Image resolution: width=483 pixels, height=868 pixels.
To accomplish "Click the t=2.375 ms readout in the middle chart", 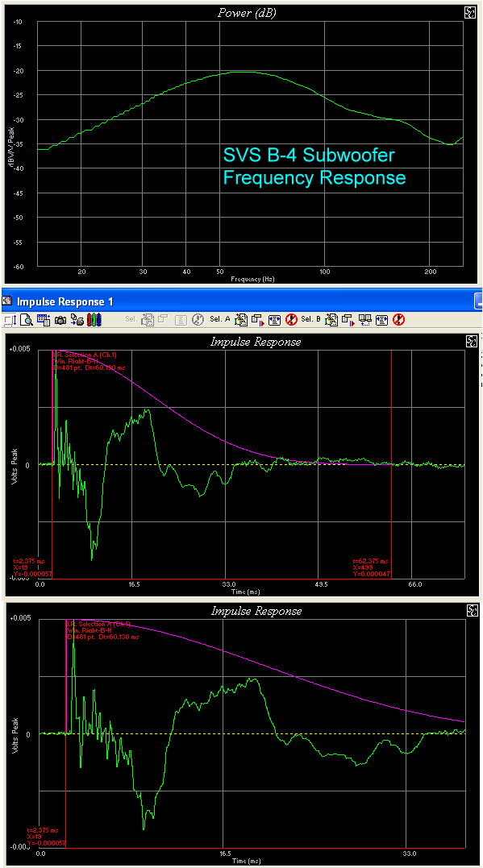I will click(31, 567).
